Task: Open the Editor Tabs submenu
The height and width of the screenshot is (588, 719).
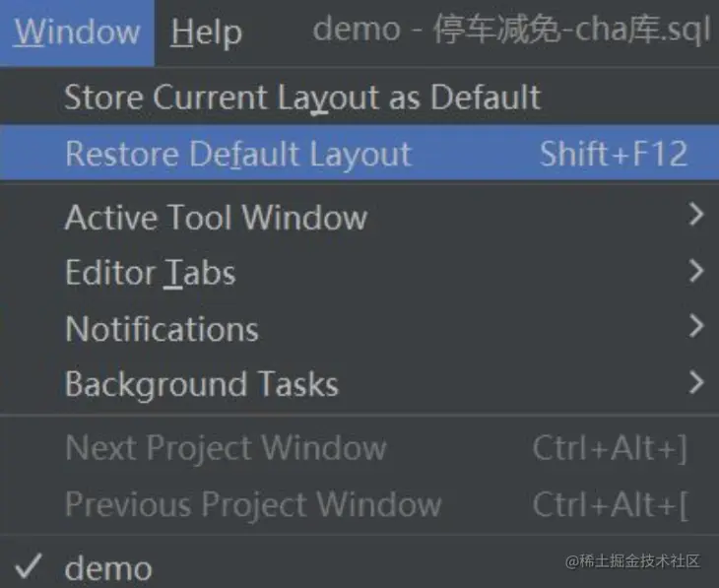Action: click(x=359, y=273)
